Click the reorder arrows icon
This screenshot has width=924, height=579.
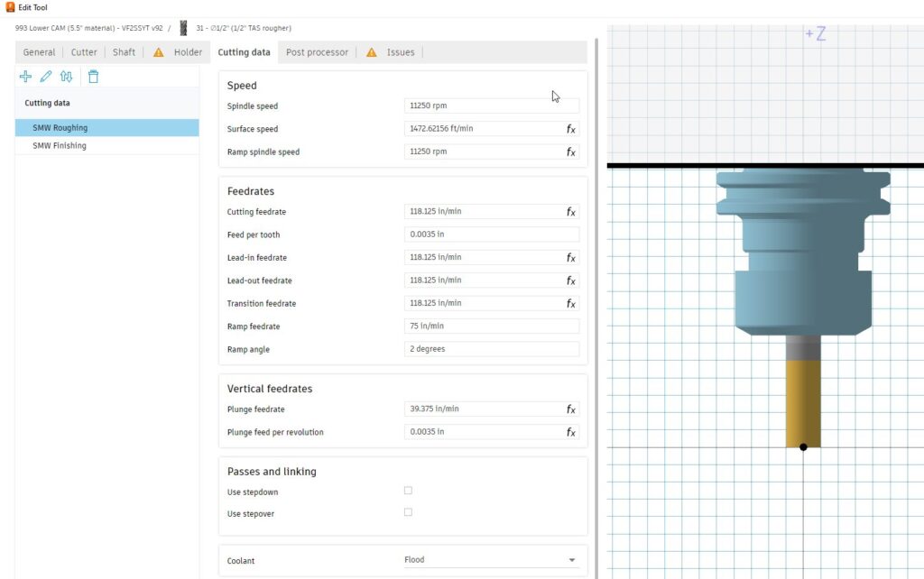pyautogui.click(x=67, y=77)
